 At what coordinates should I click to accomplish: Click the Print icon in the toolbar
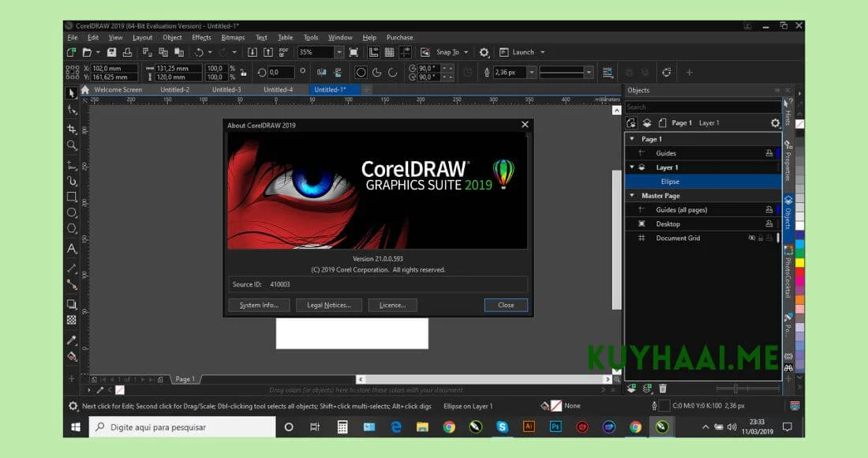click(x=127, y=52)
